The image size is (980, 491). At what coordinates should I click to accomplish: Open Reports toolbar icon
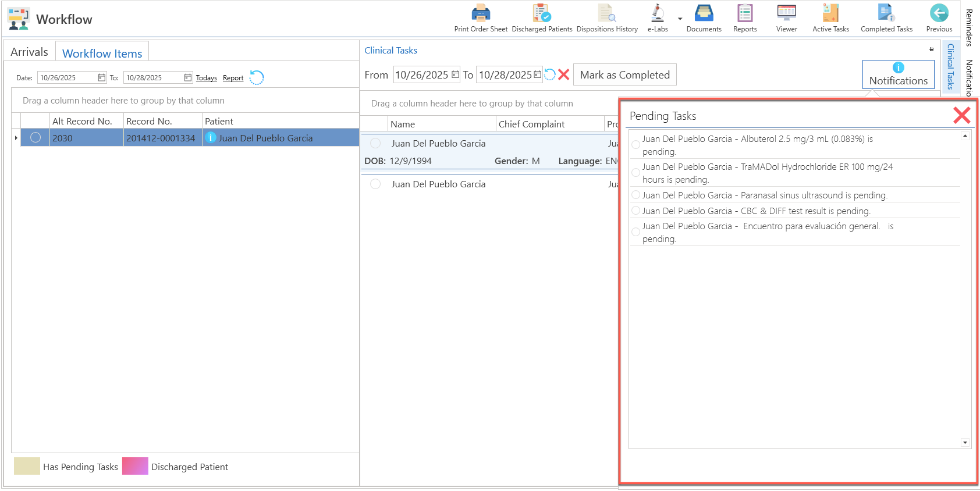tap(745, 19)
